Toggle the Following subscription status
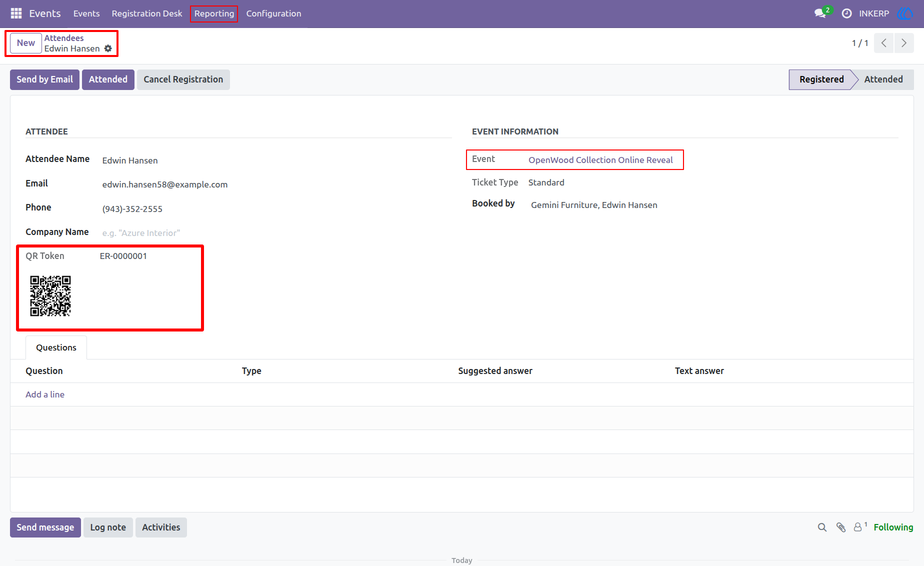 893,527
